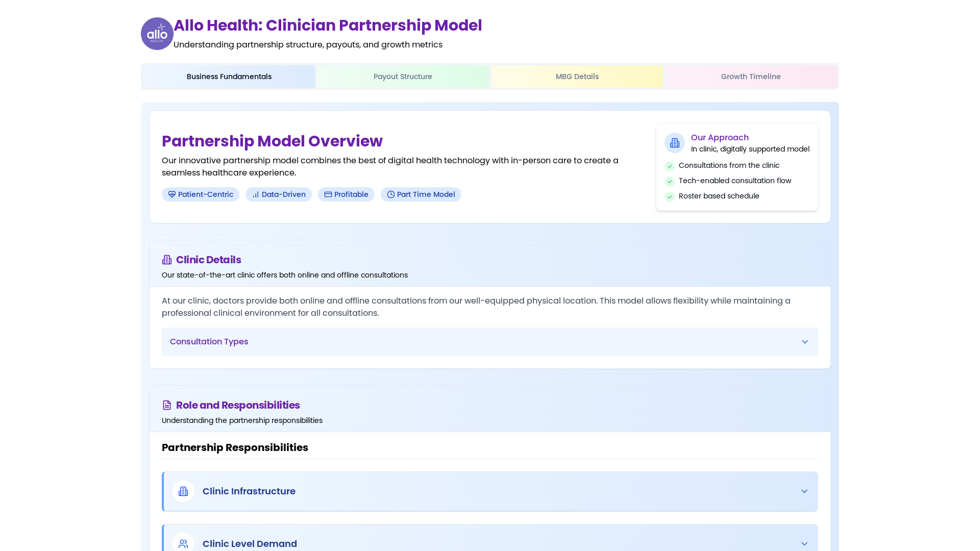Click the Consultation Types chevron arrow
This screenshot has width=980, height=551.
[x=805, y=342]
